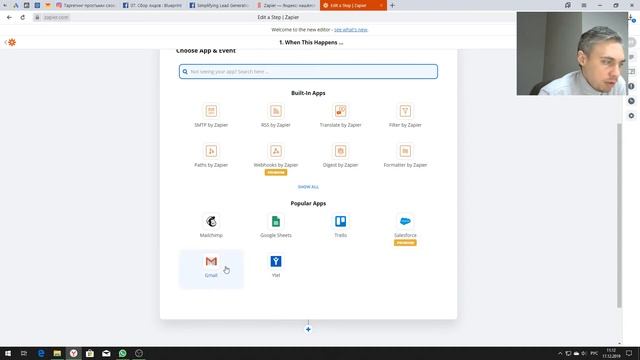Screen dimensions: 640x360
Task: Open the Windows Start menu
Action: click(x=8, y=353)
